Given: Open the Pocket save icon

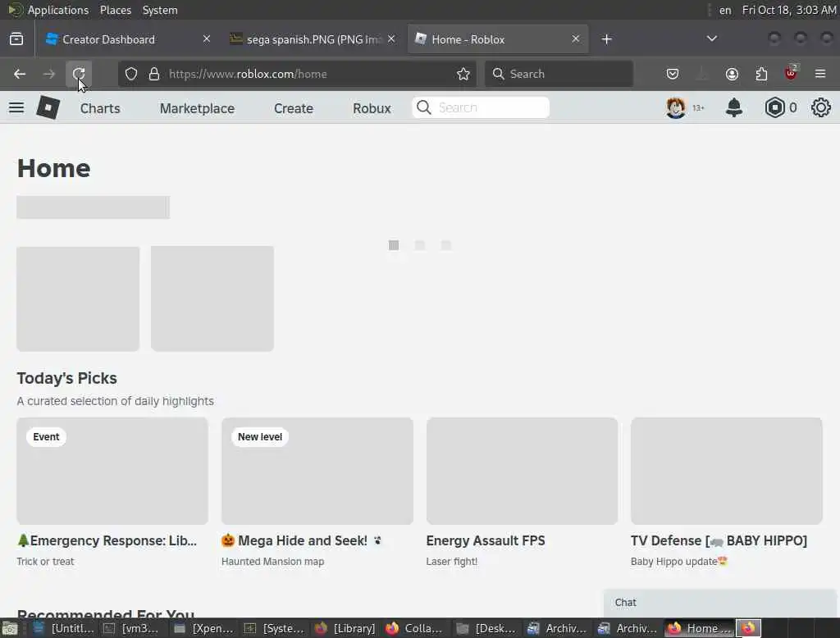Looking at the screenshot, I should point(673,74).
